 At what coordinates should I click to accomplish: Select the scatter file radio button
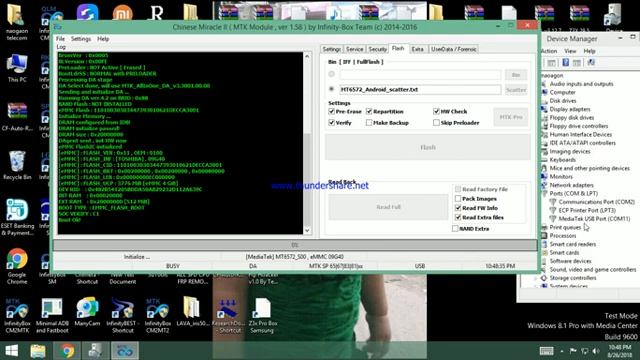click(x=331, y=89)
